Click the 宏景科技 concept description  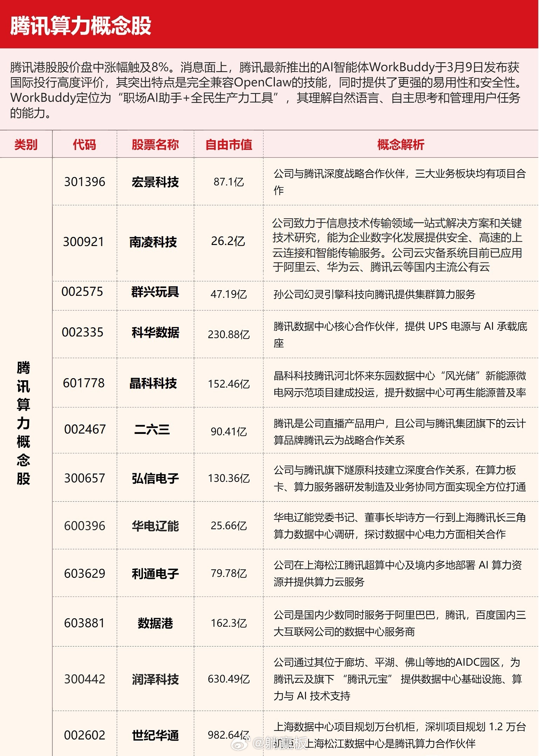pos(400,182)
